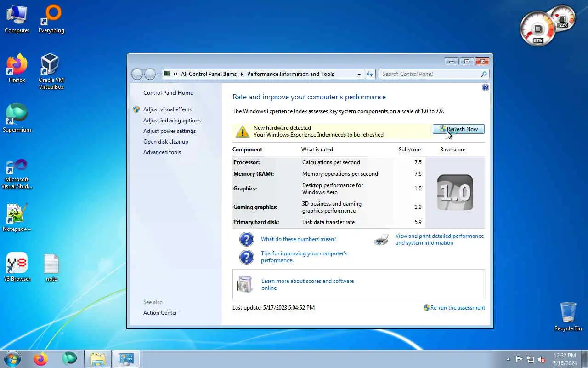Click question icon beside What do these numbers mean
The image size is (588, 368).
(247, 239)
